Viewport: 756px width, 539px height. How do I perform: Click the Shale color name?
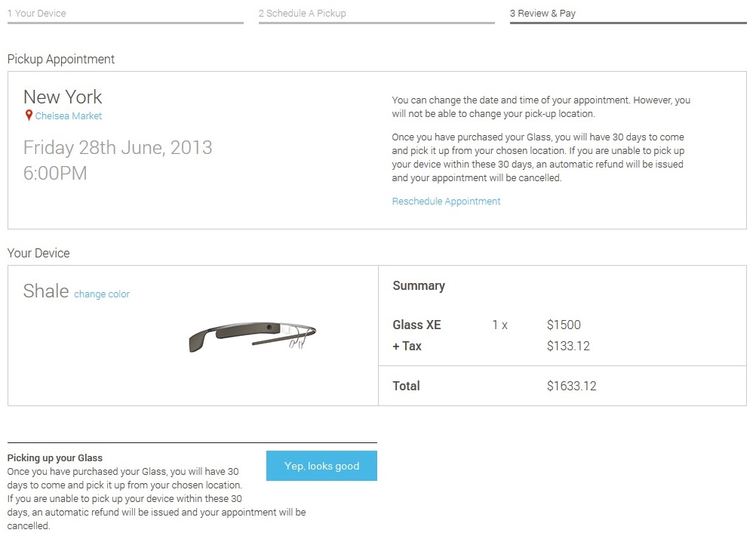click(46, 291)
